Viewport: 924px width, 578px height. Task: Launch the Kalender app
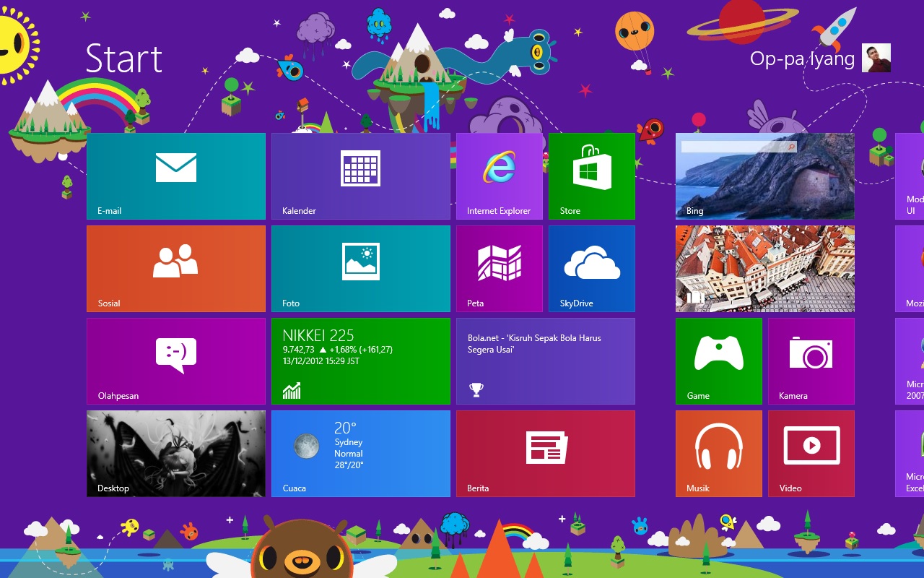(x=361, y=176)
